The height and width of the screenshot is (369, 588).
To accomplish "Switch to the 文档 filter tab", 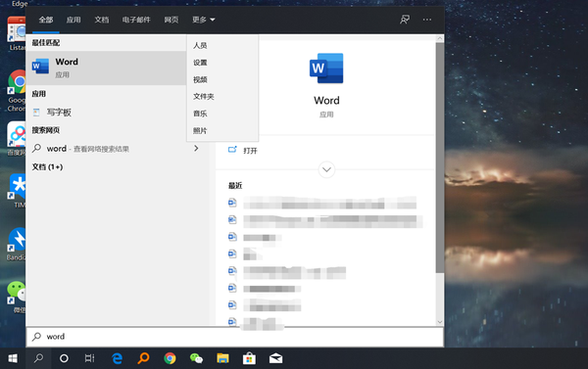I will click(x=102, y=20).
